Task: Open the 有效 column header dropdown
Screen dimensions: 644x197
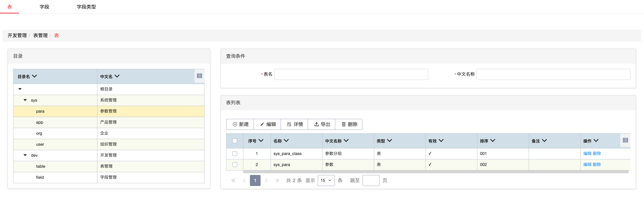Action: tap(441, 141)
